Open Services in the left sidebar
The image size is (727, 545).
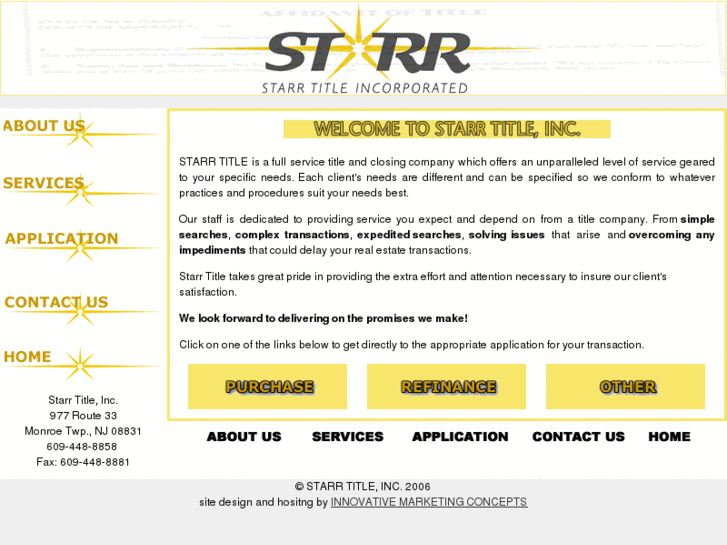[x=81, y=188]
